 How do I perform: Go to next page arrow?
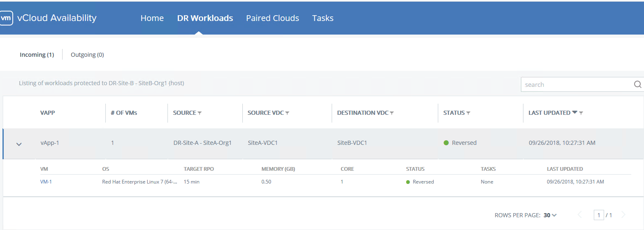pos(623,215)
